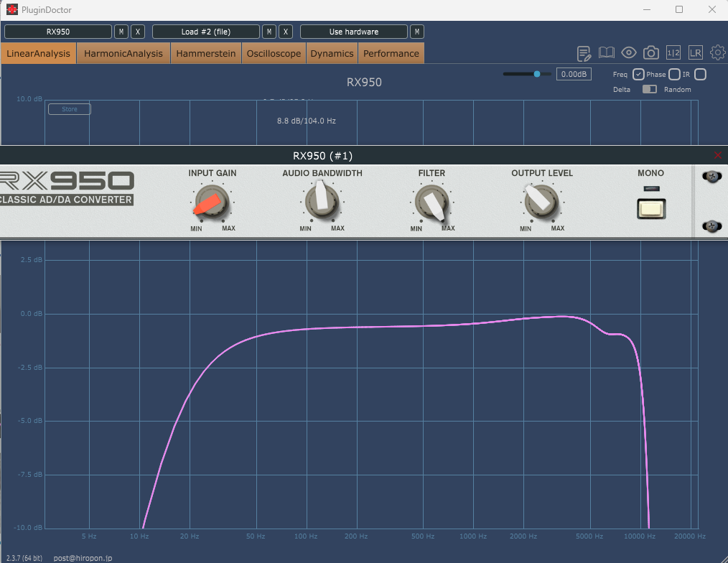
Task: Click the 0.0 dB axis label
Action: [x=31, y=314]
